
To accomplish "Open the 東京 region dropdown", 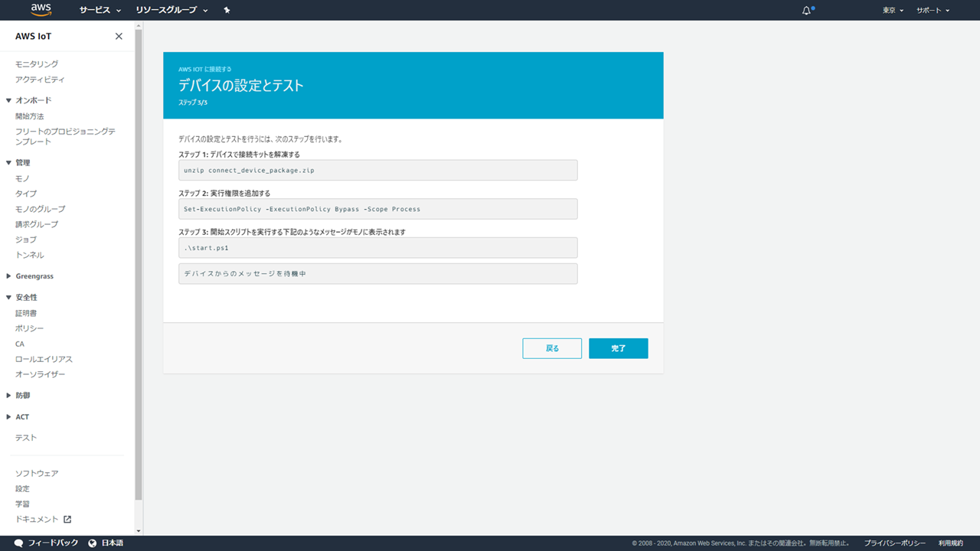I will coord(893,11).
